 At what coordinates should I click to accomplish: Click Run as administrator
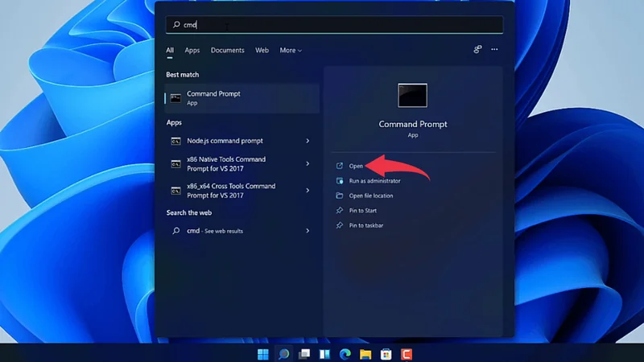374,181
